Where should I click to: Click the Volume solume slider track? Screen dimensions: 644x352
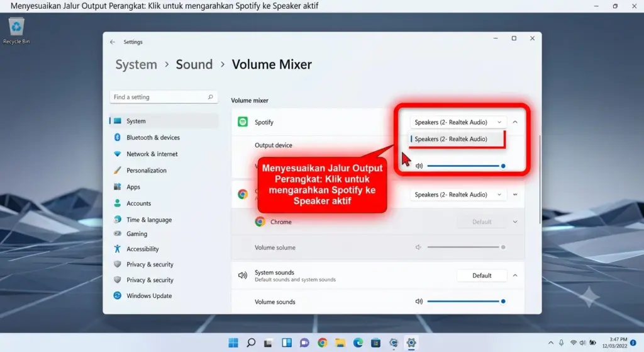pos(466,247)
